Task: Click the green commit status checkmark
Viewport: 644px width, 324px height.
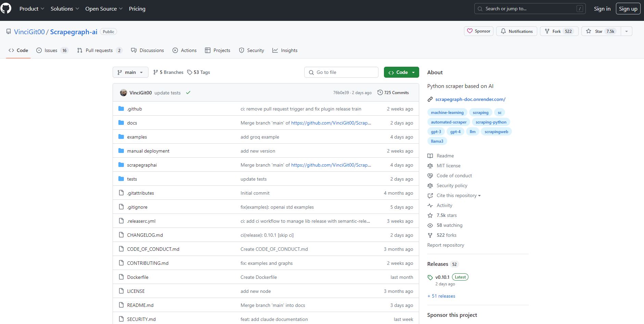Action: point(188,93)
